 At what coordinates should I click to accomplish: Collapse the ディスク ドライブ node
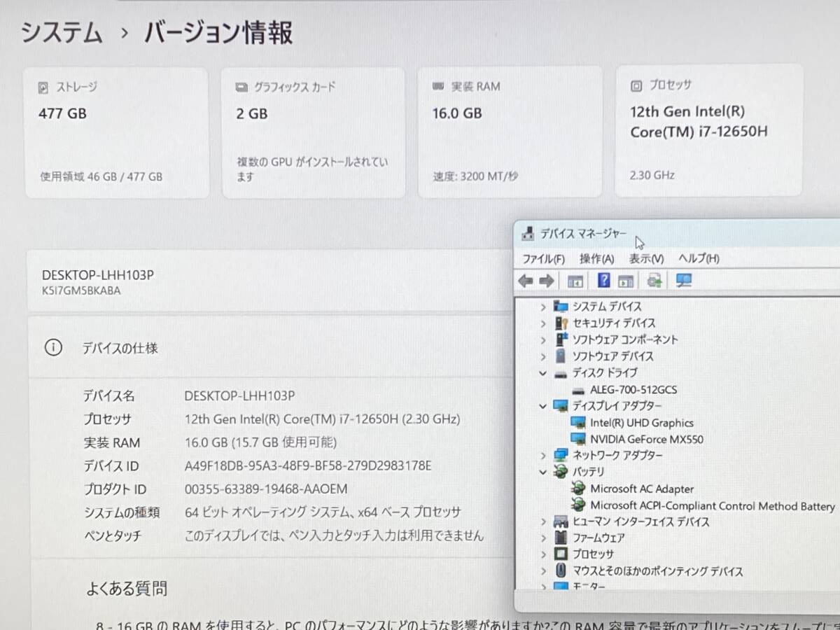pos(542,373)
